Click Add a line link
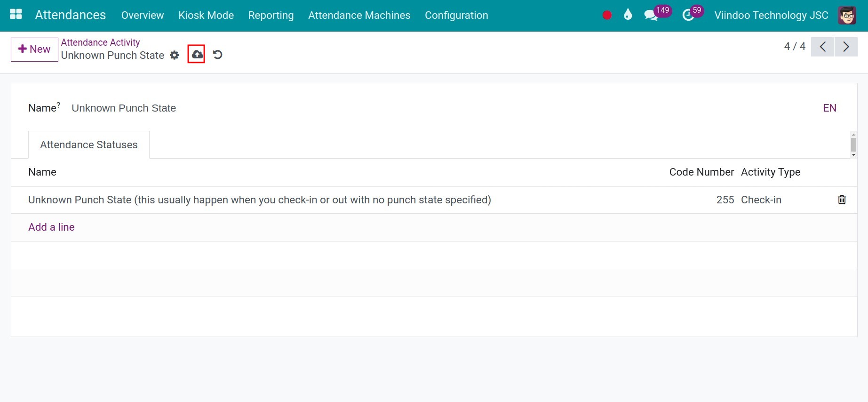The image size is (868, 402). click(51, 227)
